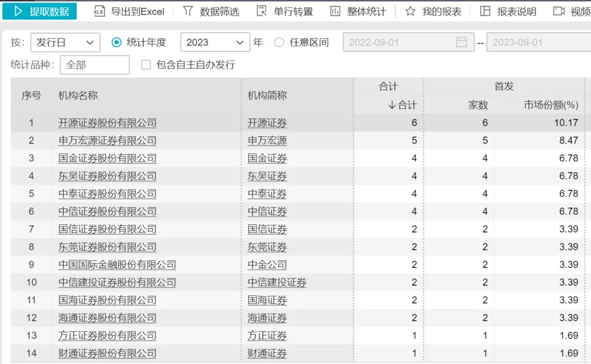
Task: Open 方正证券股份有限公司 link
Action: coord(107,335)
